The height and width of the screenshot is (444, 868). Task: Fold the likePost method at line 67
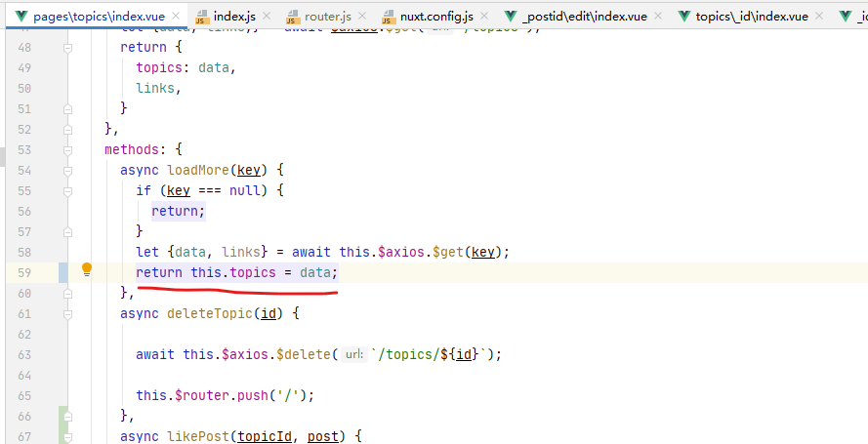(x=67, y=437)
